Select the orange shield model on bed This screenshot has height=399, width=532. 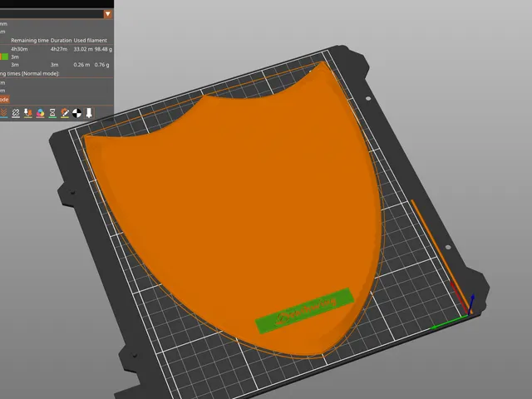coord(234,210)
